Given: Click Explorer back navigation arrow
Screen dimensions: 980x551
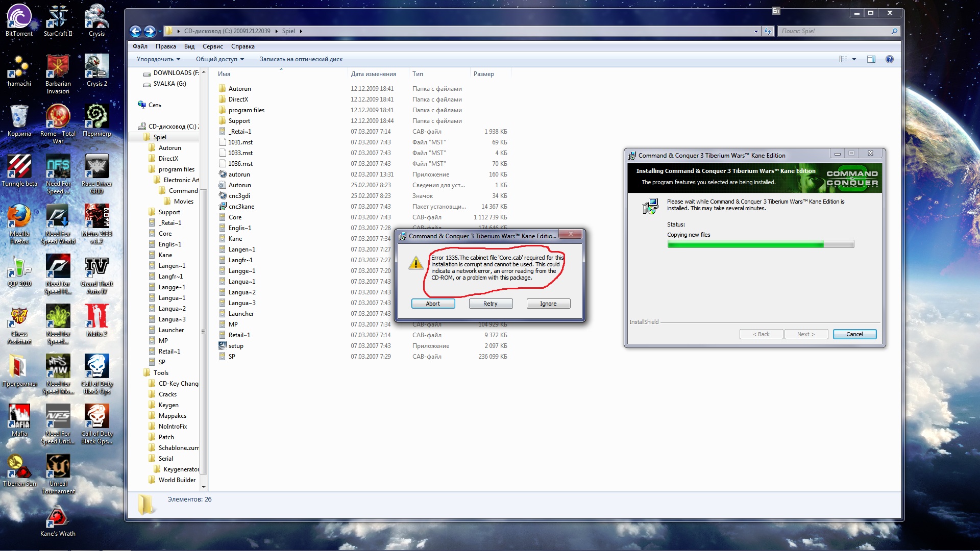Looking at the screenshot, I should click(135, 31).
